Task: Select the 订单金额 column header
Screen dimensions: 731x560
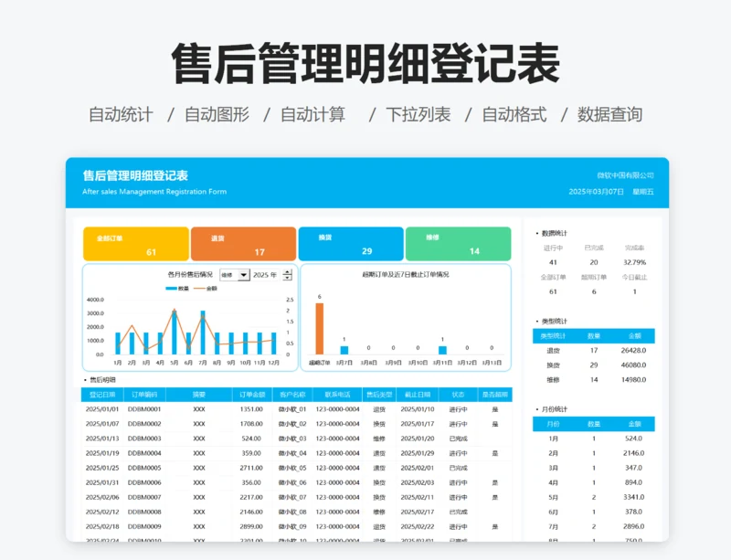Action: click(x=252, y=395)
